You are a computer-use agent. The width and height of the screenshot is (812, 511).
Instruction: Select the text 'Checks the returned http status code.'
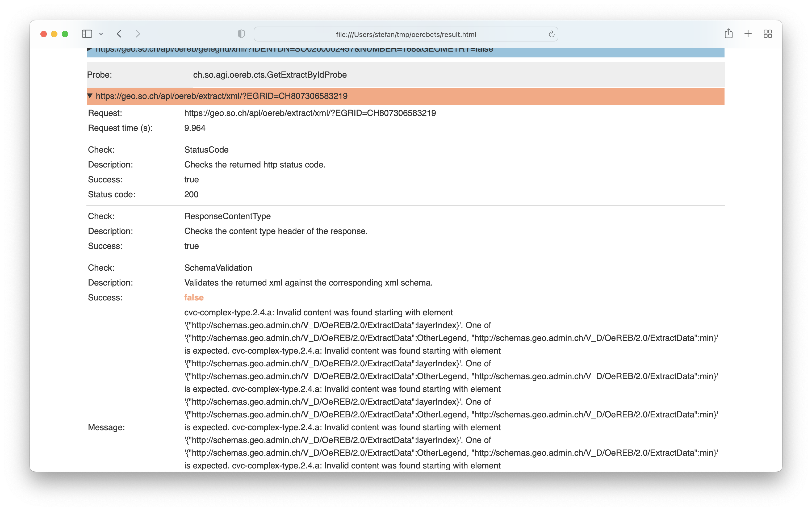255,165
